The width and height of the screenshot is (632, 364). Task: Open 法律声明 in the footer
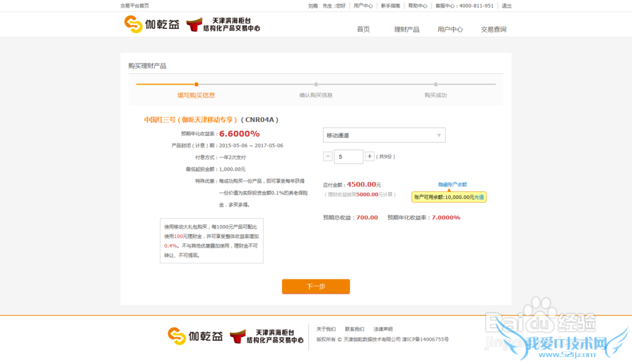pos(383,329)
